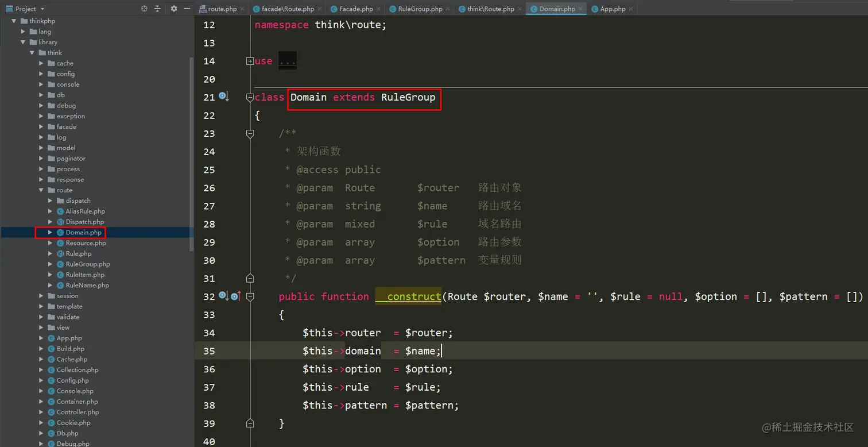The width and height of the screenshot is (868, 447).
Task: Select the session folder
Action: pyautogui.click(x=67, y=296)
